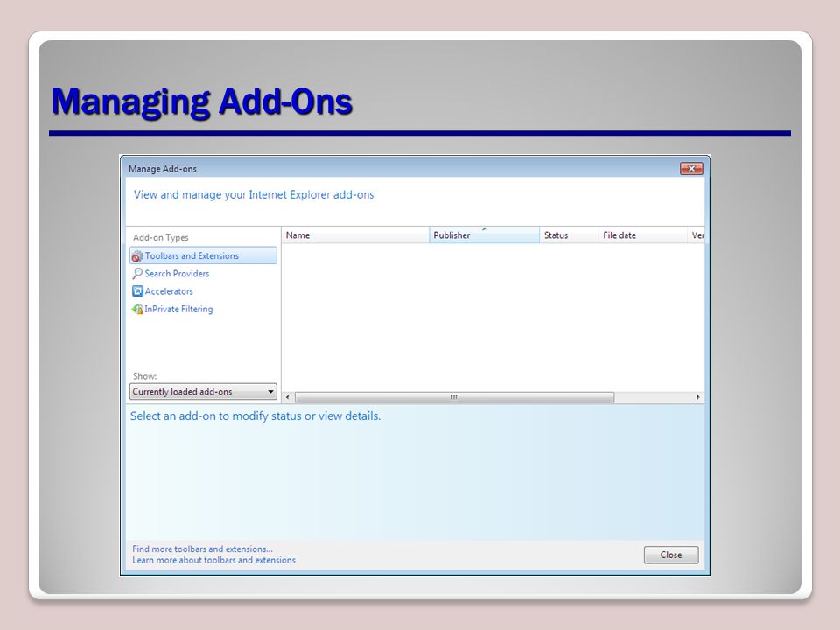The height and width of the screenshot is (630, 840).
Task: Open the Currently loaded add-ons dropdown
Action: (203, 392)
